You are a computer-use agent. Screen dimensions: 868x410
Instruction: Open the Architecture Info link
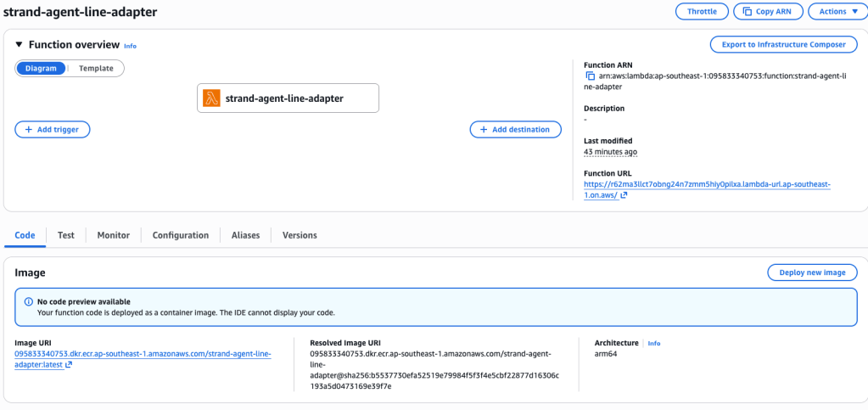(654, 343)
